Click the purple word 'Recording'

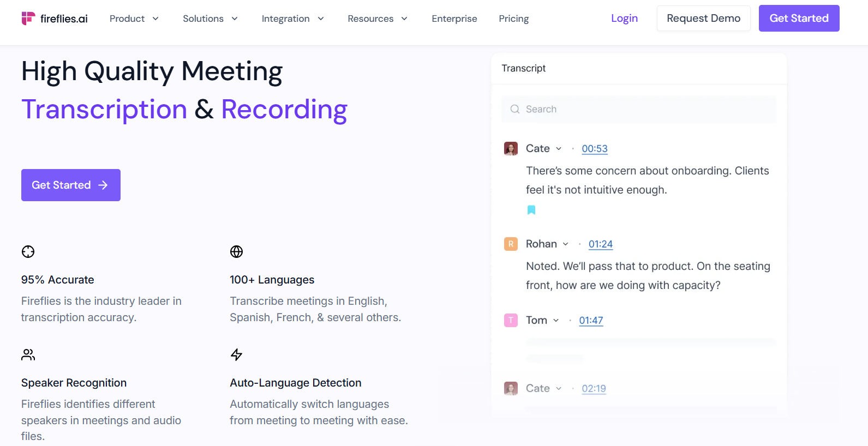[x=284, y=110]
